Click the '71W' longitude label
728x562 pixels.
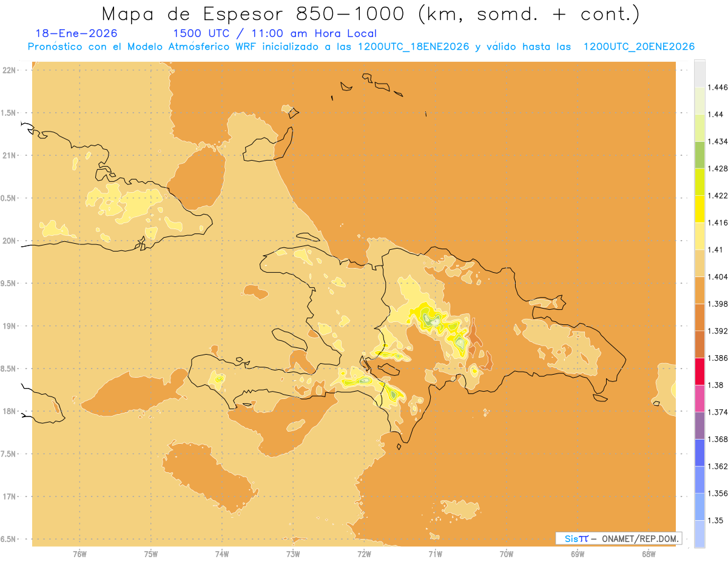tap(435, 554)
